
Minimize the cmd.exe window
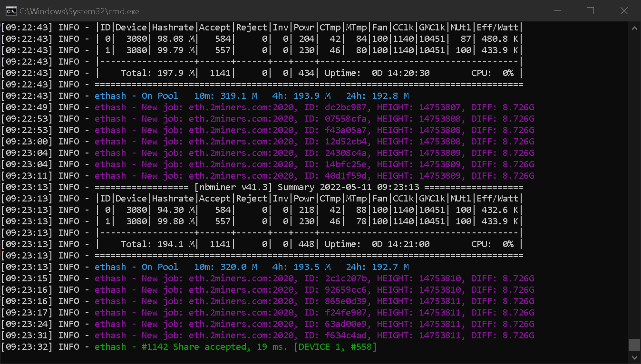[x=556, y=11]
